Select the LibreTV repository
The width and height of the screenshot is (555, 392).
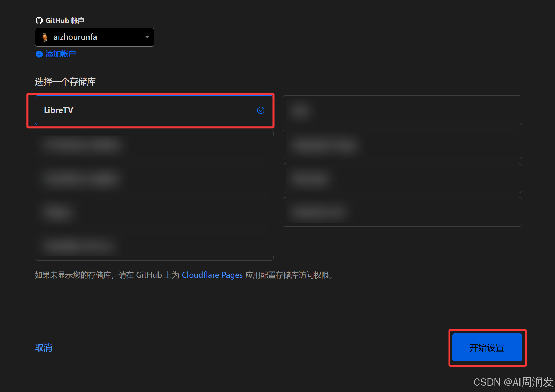(154, 110)
